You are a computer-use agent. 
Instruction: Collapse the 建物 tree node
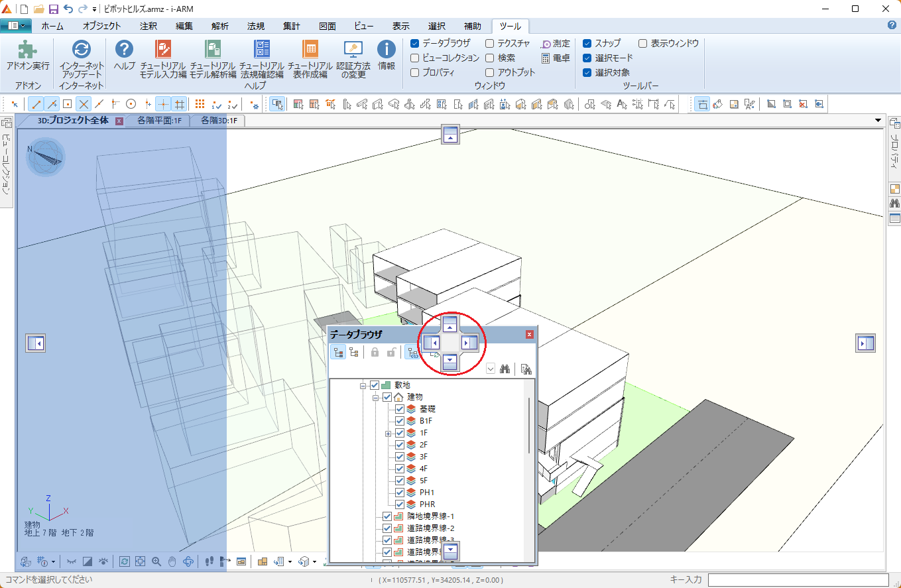point(375,397)
